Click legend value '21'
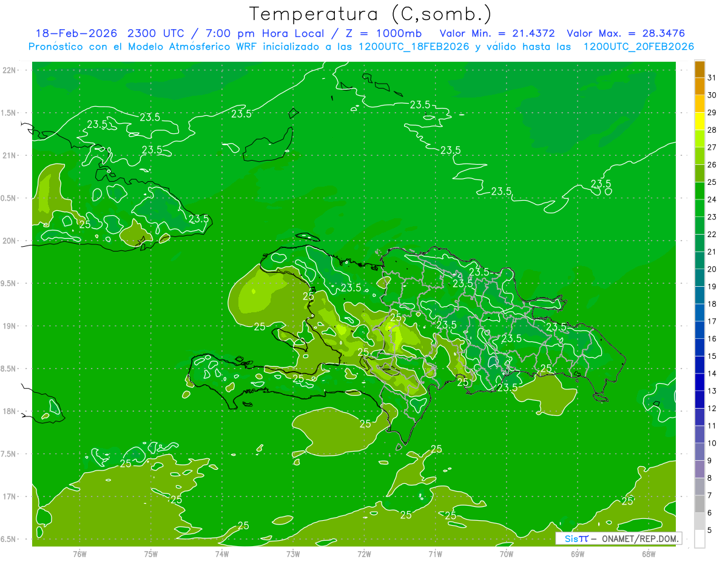The width and height of the screenshot is (728, 562). point(712,252)
